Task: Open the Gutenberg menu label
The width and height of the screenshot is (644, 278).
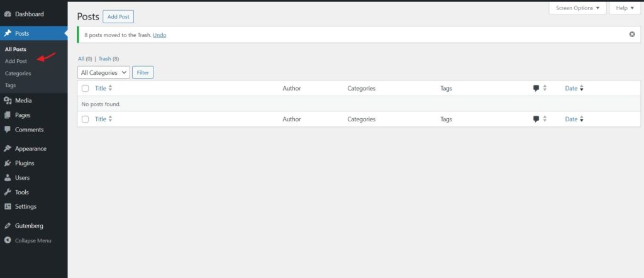Action: [x=29, y=226]
